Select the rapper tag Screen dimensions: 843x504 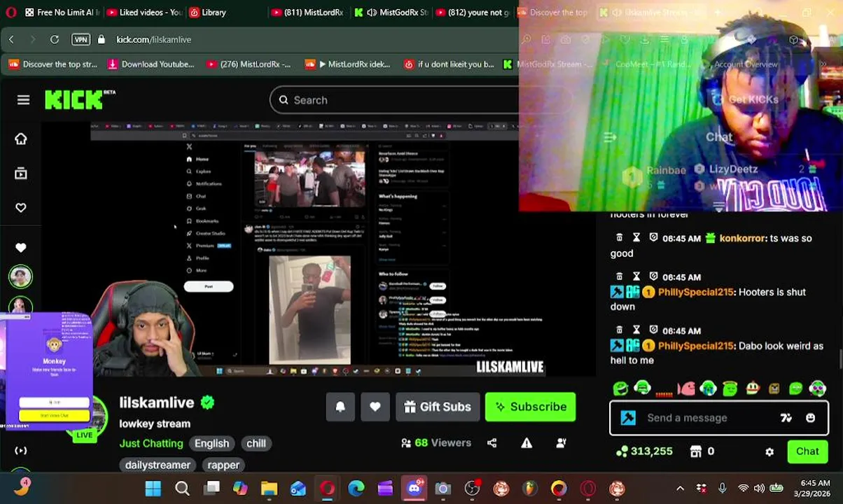[223, 465]
